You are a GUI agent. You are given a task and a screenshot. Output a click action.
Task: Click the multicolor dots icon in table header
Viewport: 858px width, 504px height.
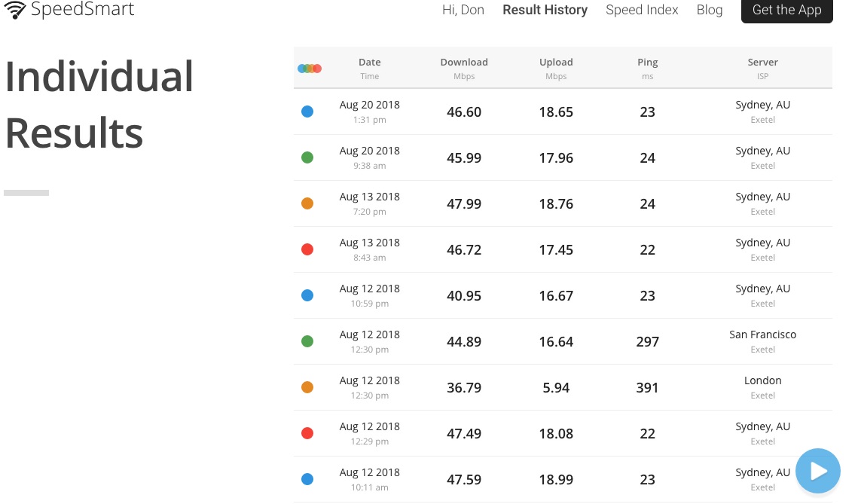pyautogui.click(x=310, y=69)
